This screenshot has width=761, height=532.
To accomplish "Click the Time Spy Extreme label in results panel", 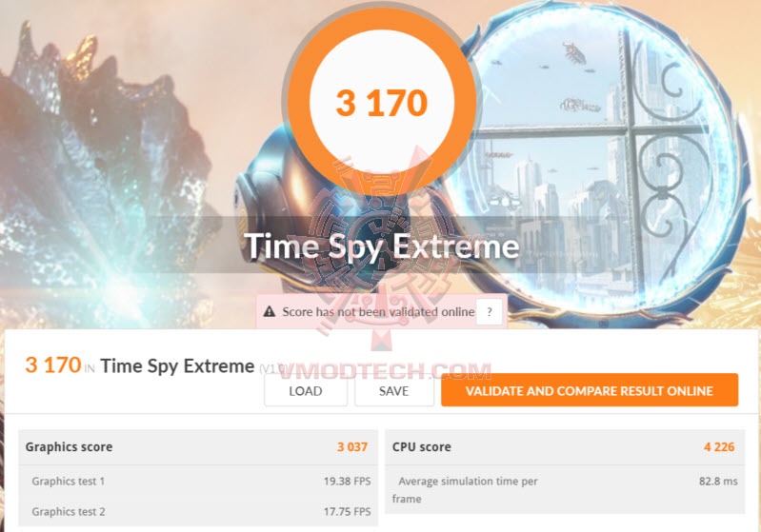I will pyautogui.click(x=177, y=365).
